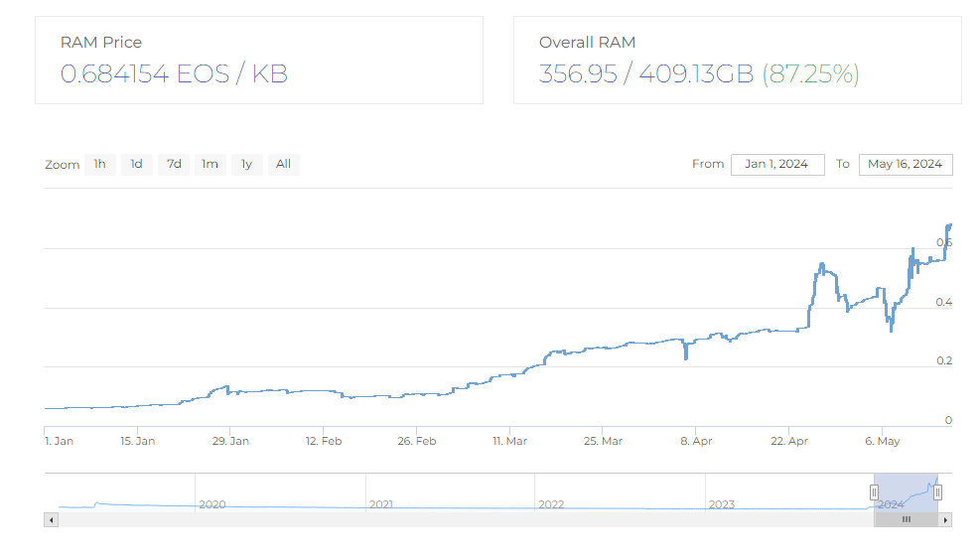Viewport: 980px width, 559px height.
Task: Set chart zoom to 1m
Action: pyautogui.click(x=210, y=165)
